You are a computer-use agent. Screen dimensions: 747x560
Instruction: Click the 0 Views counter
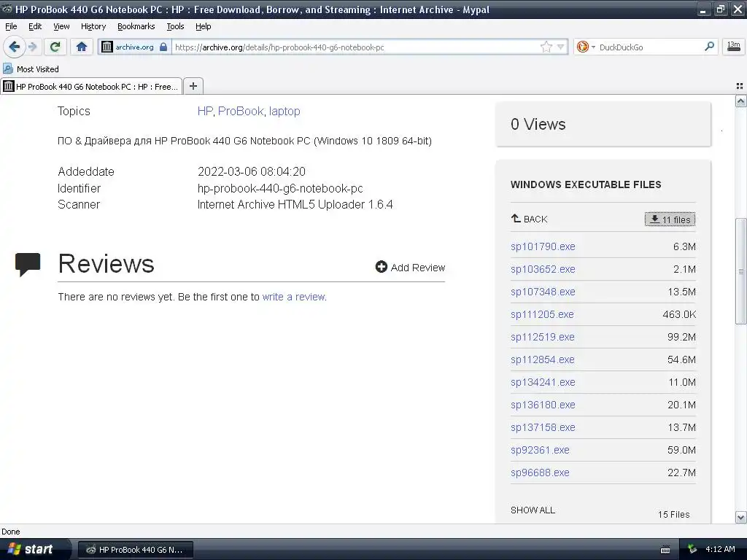click(x=538, y=124)
